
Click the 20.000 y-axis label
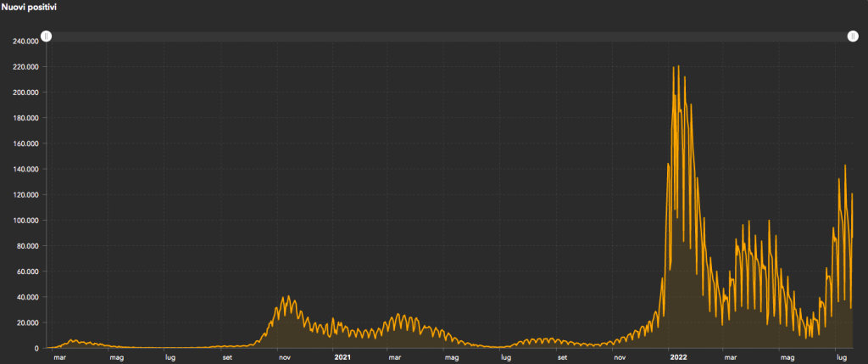point(27,323)
